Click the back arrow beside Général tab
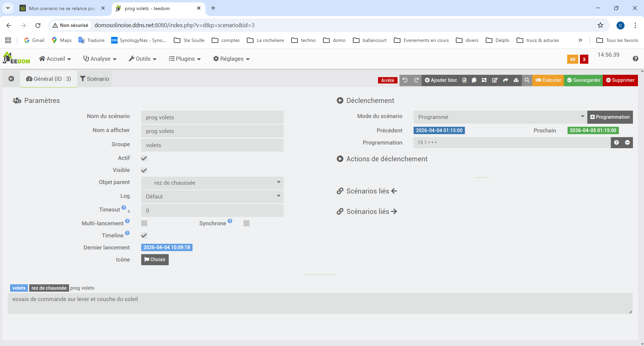This screenshot has width=644, height=346. tap(11, 79)
